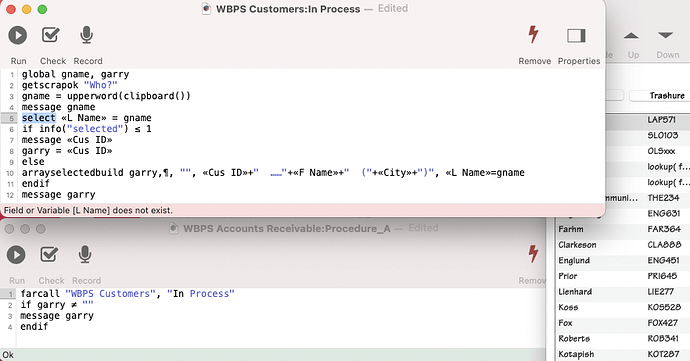Viewport: 690px width, 361px height.
Task: Select the KOT287 cell
Action: (663, 354)
